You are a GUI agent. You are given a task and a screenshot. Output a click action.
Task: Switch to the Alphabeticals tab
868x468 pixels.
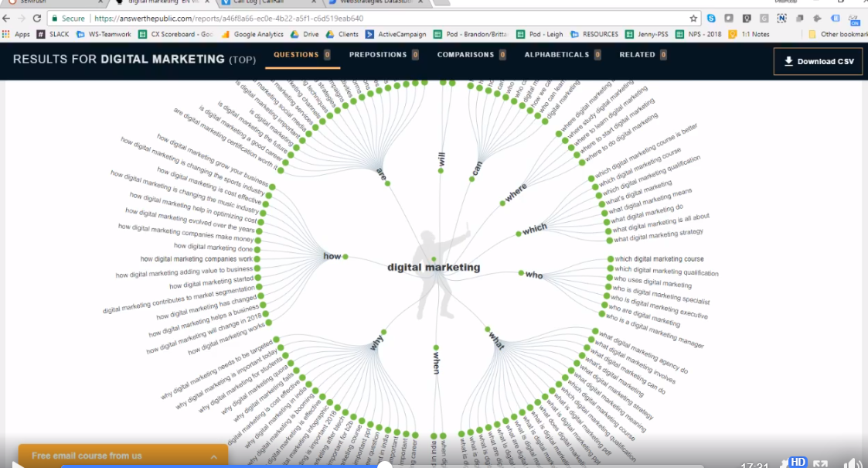tap(563, 55)
